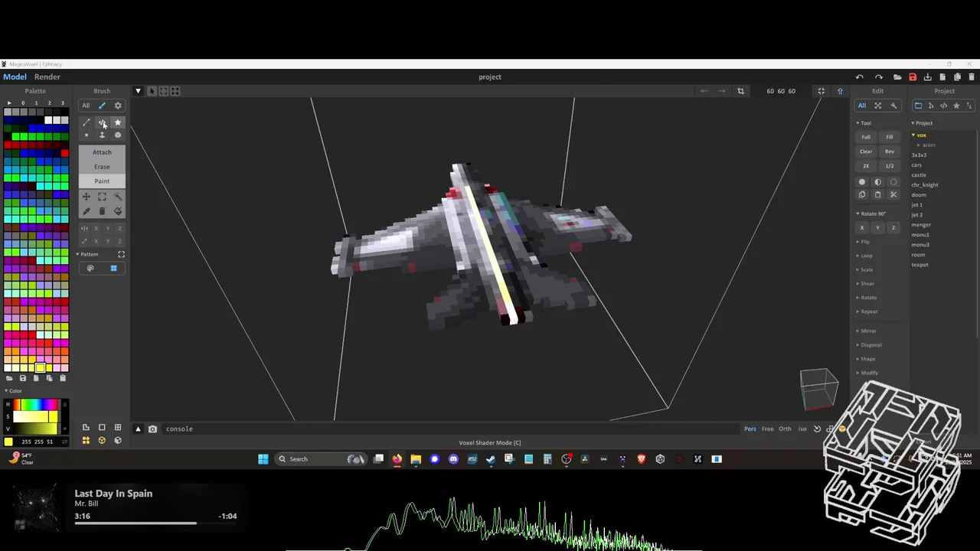Collapse the Tool section in Edit panel
The image size is (980, 551).
[x=864, y=123]
